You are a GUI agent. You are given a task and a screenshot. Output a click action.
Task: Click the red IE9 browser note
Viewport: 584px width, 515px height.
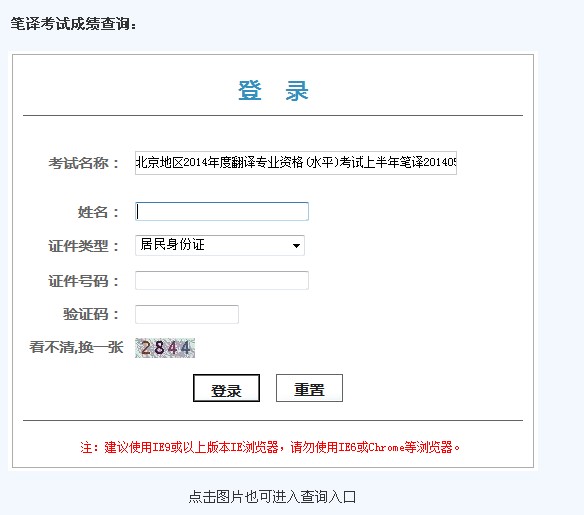pos(270,447)
